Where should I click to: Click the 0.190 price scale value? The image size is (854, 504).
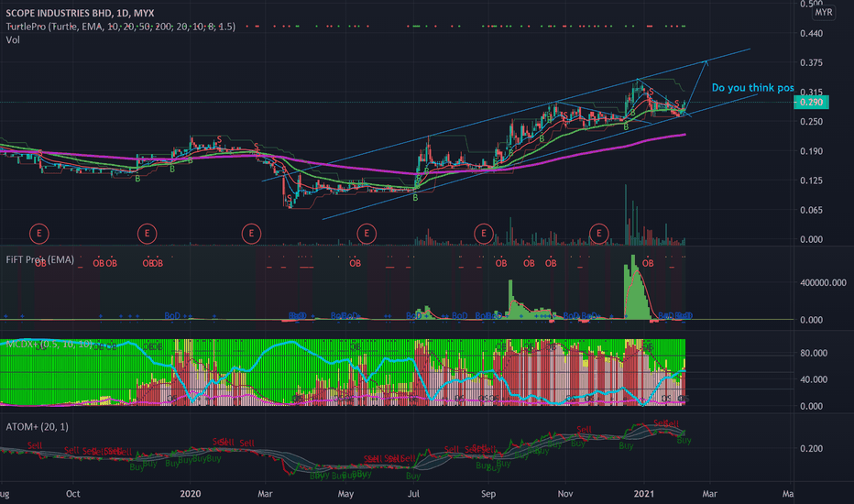tap(812, 151)
